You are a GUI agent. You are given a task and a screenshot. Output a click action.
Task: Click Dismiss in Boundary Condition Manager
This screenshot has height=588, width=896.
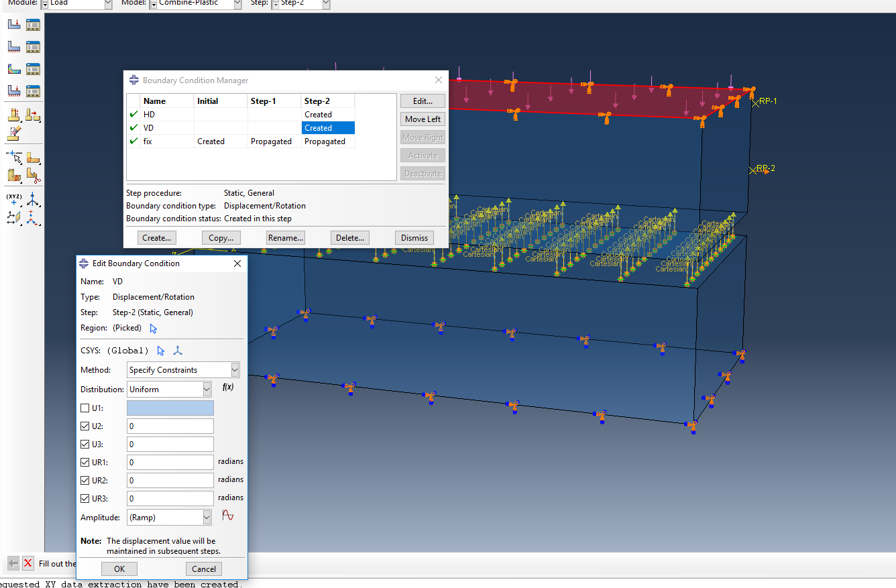(414, 237)
